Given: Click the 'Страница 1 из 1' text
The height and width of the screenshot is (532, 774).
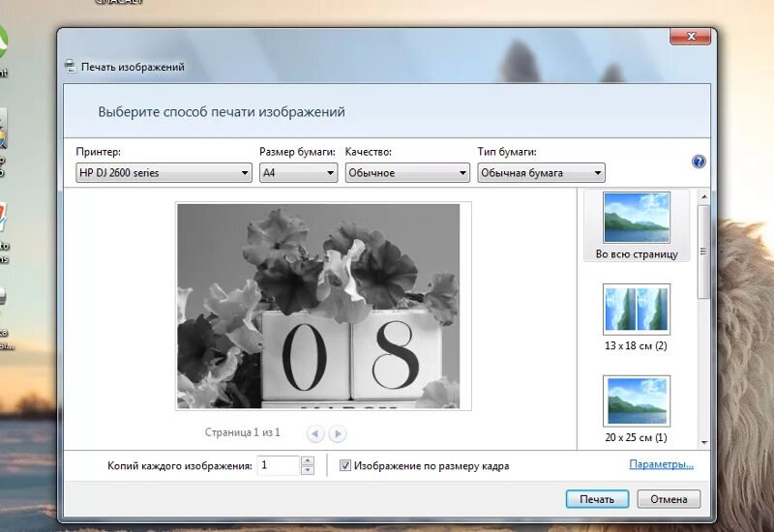Looking at the screenshot, I should [x=243, y=432].
